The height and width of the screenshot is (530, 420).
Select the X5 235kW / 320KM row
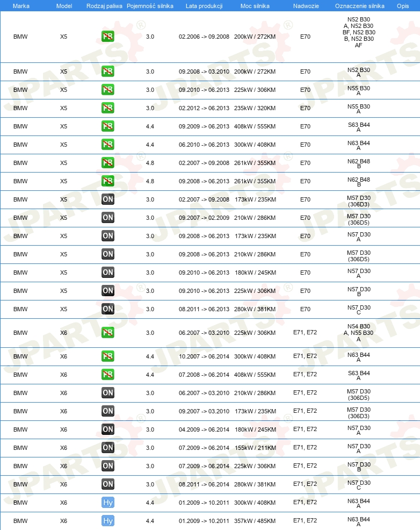pyautogui.click(x=210, y=108)
